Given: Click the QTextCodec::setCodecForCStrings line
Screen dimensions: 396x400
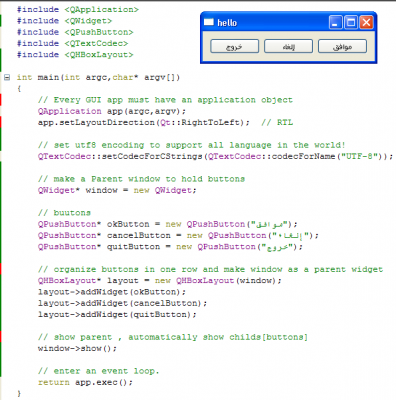Looking at the screenshot, I should click(215, 156).
